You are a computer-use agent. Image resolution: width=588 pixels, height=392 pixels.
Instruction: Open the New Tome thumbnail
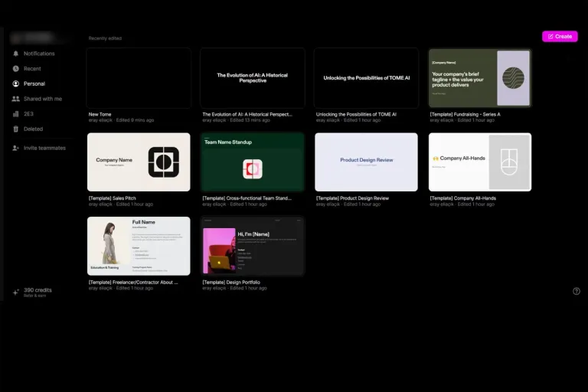pos(139,78)
